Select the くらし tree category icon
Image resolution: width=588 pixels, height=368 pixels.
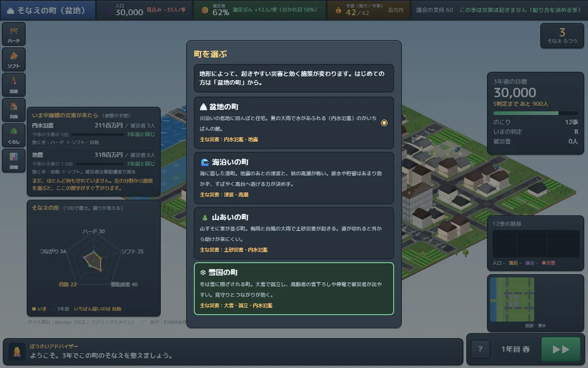pos(14,135)
